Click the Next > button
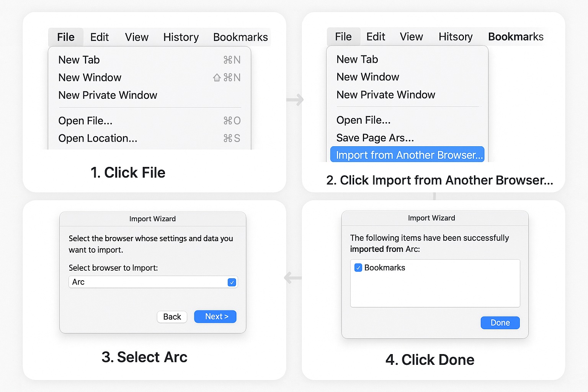The width and height of the screenshot is (588, 392). pos(215,317)
